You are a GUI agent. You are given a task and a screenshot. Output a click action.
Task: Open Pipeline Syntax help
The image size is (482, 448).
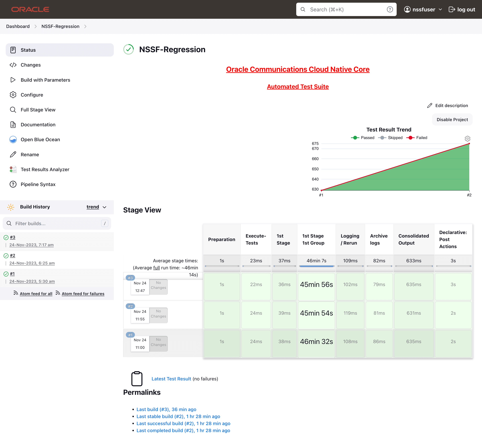(38, 184)
